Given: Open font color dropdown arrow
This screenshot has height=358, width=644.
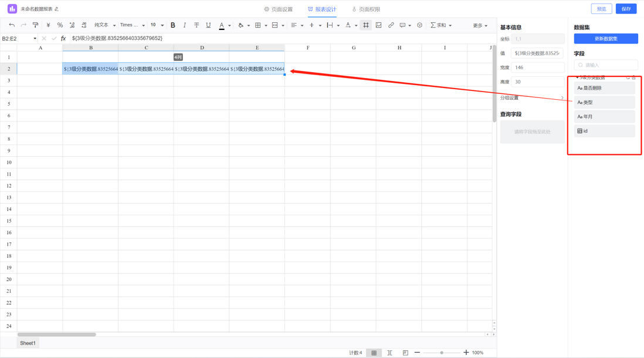Looking at the screenshot, I should 229,25.
